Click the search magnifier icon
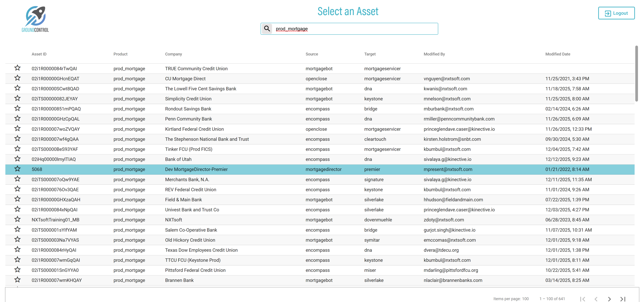The image size is (644, 302). (x=267, y=29)
